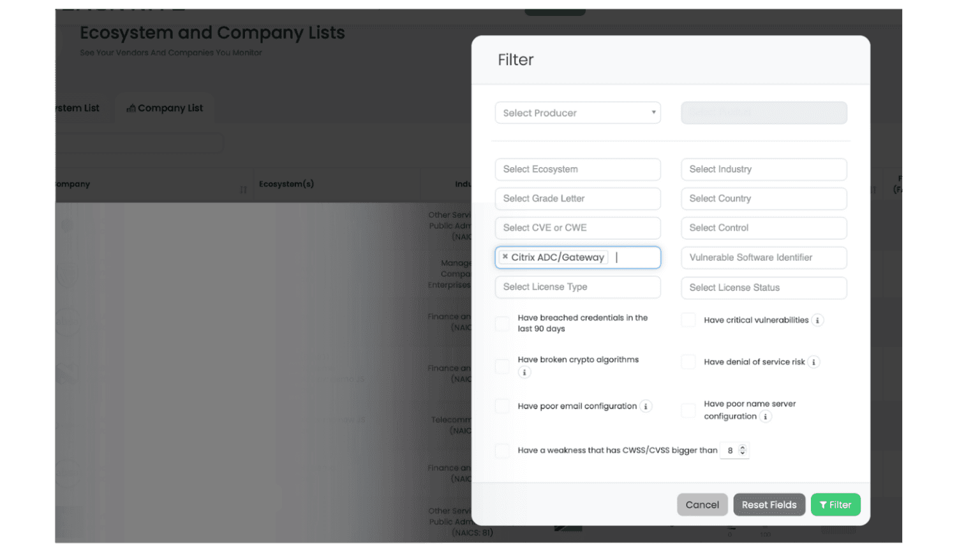Click the info icon beside Have poor email configuration

[x=646, y=406]
